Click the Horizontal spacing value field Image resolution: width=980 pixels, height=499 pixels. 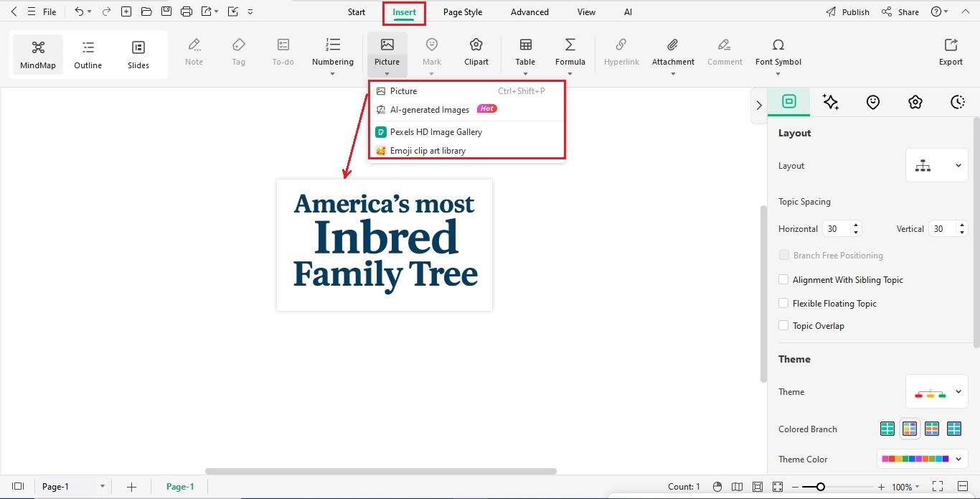point(837,229)
